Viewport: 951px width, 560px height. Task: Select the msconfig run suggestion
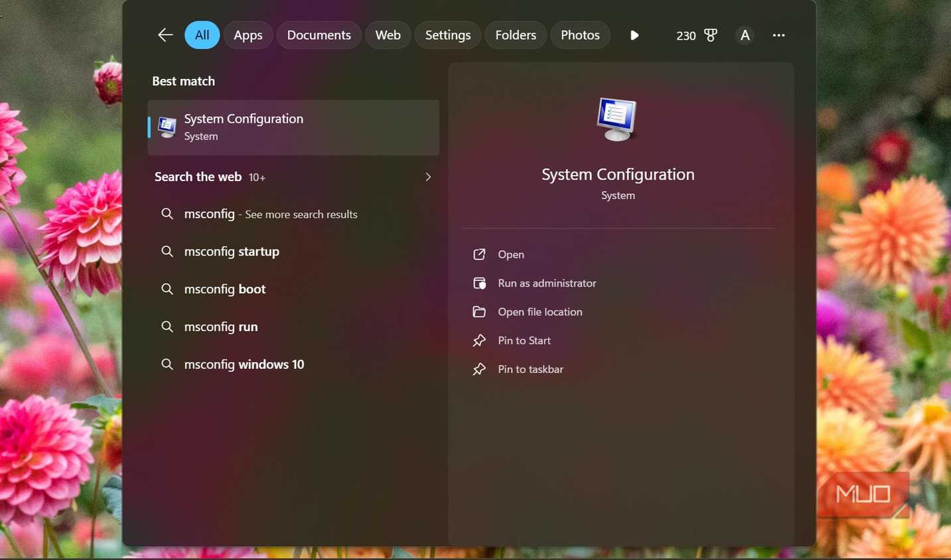point(293,327)
